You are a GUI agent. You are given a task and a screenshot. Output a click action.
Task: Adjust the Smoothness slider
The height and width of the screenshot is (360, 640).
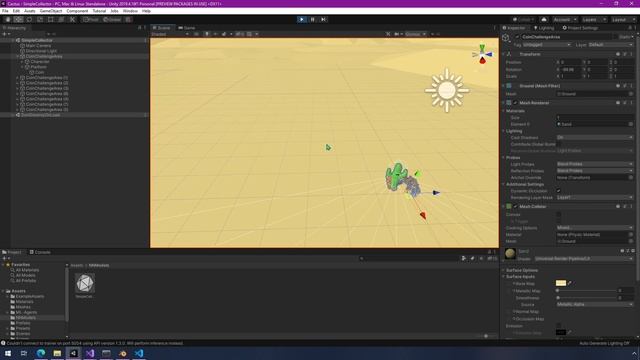[x=587, y=298]
